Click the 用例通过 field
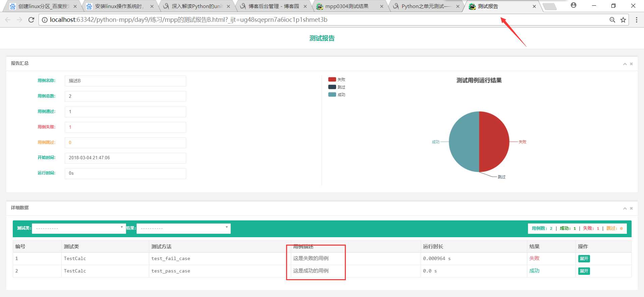This screenshot has height=297, width=644. pyautogui.click(x=125, y=112)
